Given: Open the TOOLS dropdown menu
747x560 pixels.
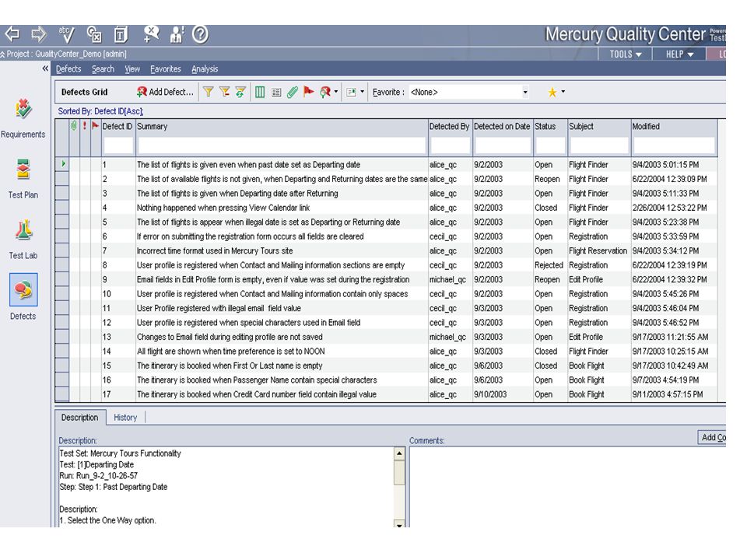Looking at the screenshot, I should tap(626, 54).
